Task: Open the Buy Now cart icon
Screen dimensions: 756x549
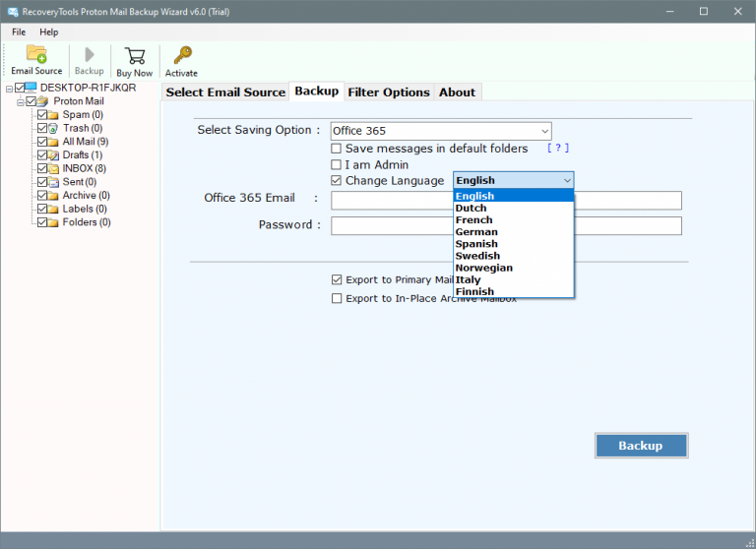Action: coord(135,55)
